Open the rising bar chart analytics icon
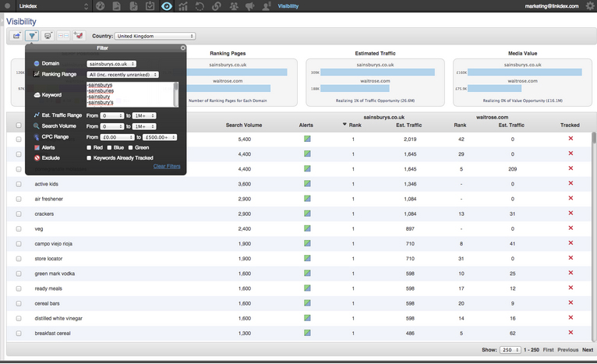The image size is (597, 364). click(183, 6)
